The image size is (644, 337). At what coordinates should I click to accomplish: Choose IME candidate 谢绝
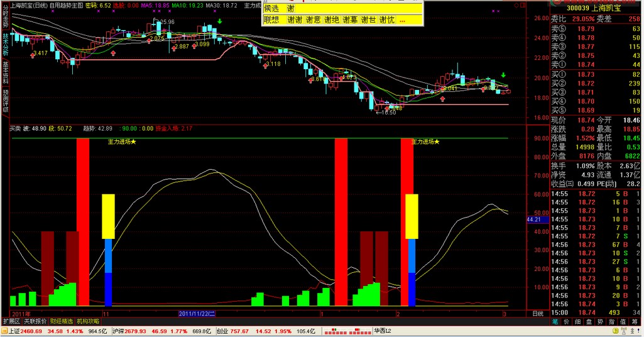[x=332, y=19]
